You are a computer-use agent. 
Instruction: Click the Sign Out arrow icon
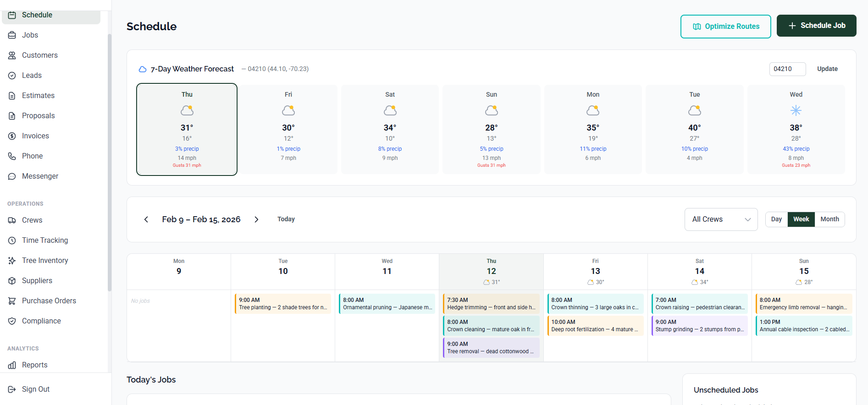[x=12, y=389]
